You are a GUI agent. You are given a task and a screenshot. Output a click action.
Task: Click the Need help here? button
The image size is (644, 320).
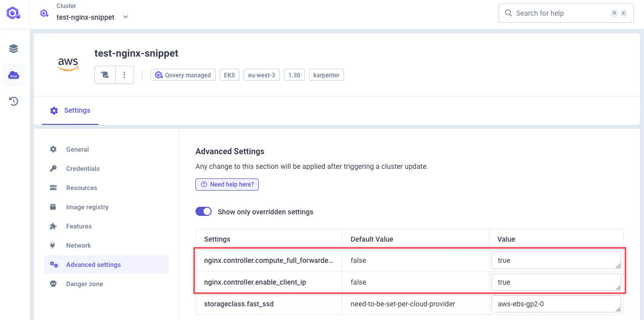(x=227, y=185)
